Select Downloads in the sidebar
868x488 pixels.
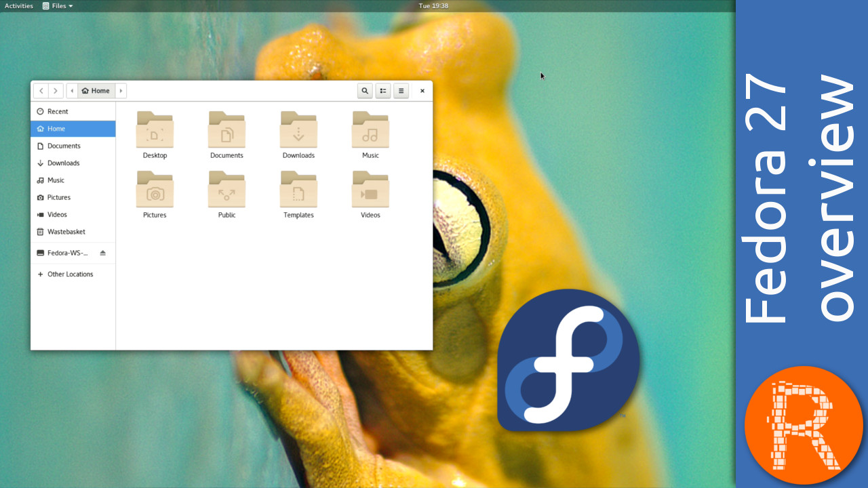[73, 163]
